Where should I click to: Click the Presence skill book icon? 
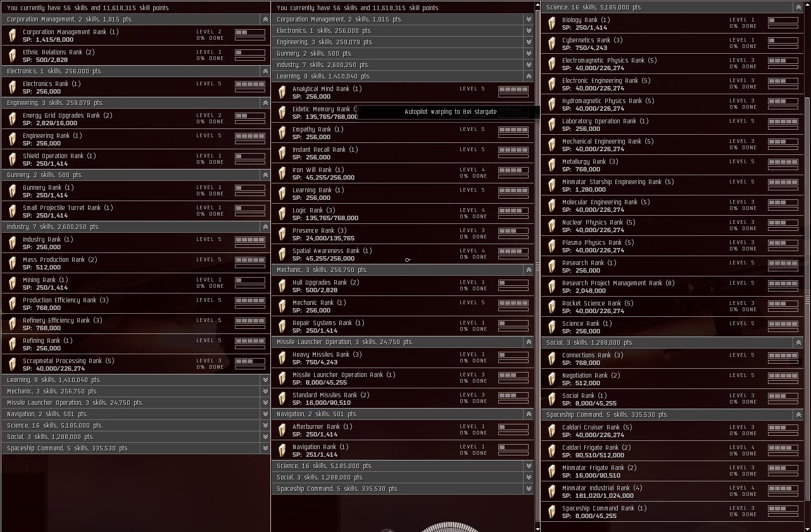(x=282, y=234)
